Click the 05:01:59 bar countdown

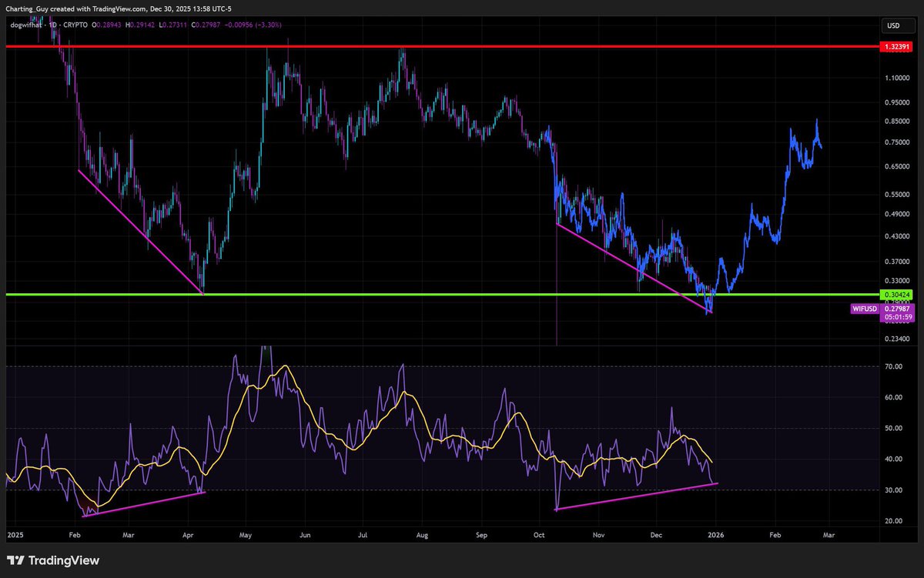tap(897, 318)
